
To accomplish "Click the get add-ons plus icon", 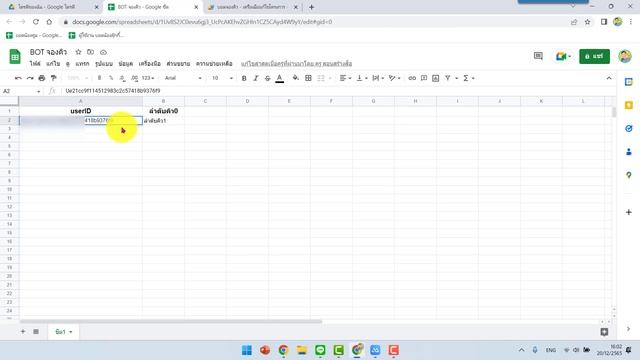I will pyautogui.click(x=629, y=212).
